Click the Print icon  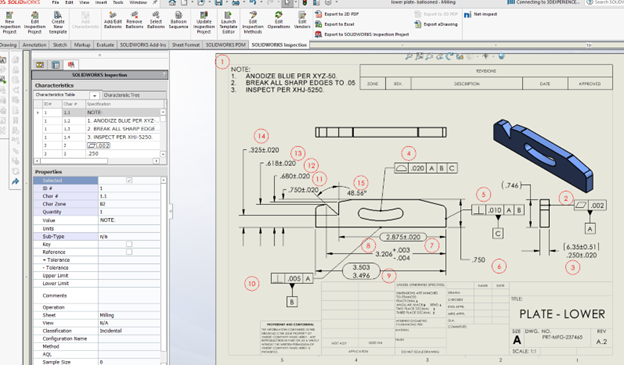tap(236, 2)
